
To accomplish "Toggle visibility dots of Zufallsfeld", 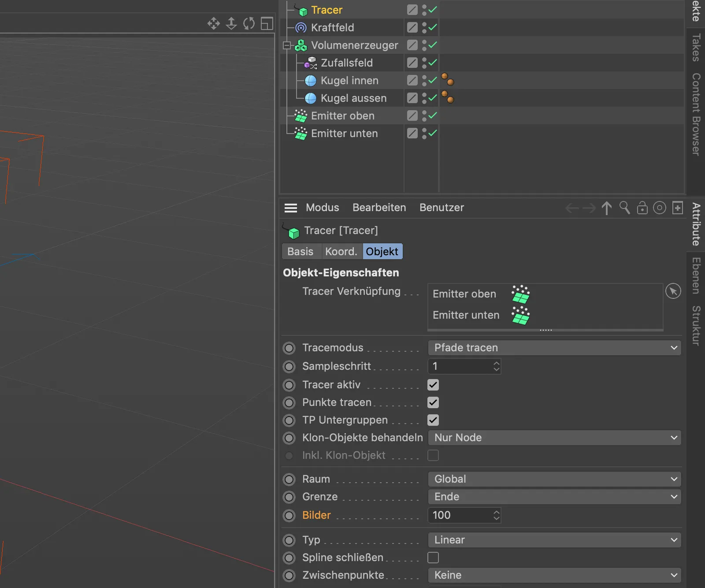I will pyautogui.click(x=424, y=63).
